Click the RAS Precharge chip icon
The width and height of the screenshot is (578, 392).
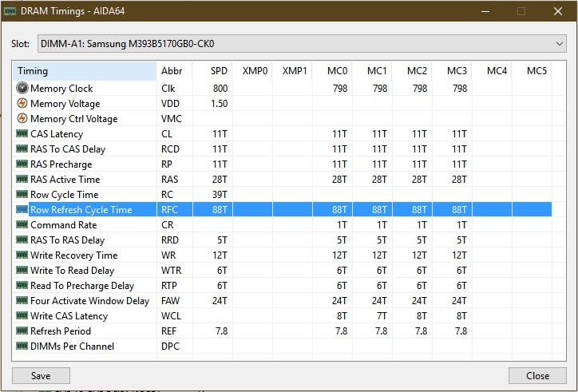pos(22,164)
